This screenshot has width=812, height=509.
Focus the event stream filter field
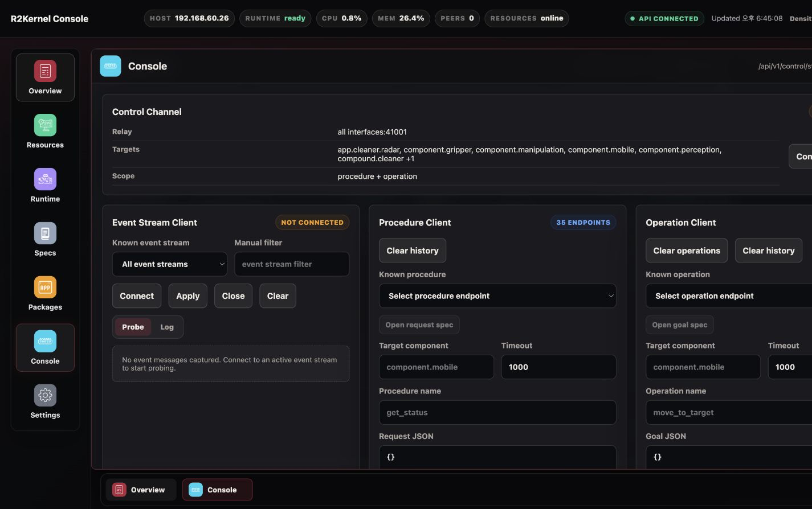[292, 264]
